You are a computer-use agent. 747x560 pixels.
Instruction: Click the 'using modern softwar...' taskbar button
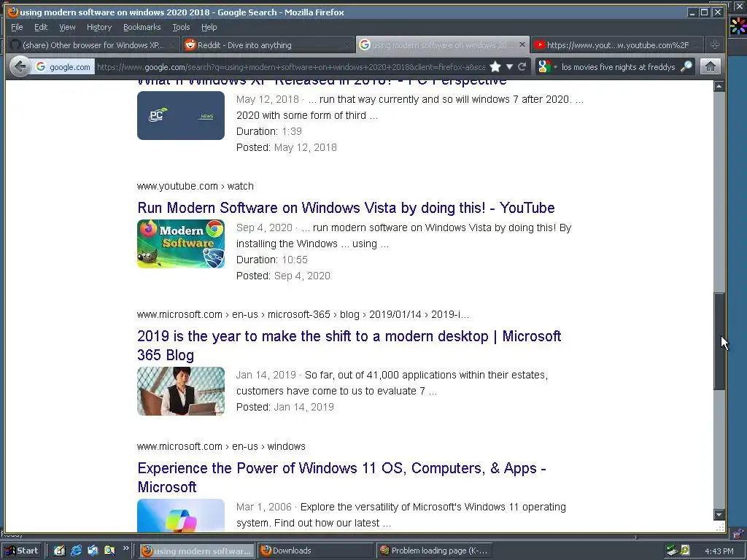(197, 551)
